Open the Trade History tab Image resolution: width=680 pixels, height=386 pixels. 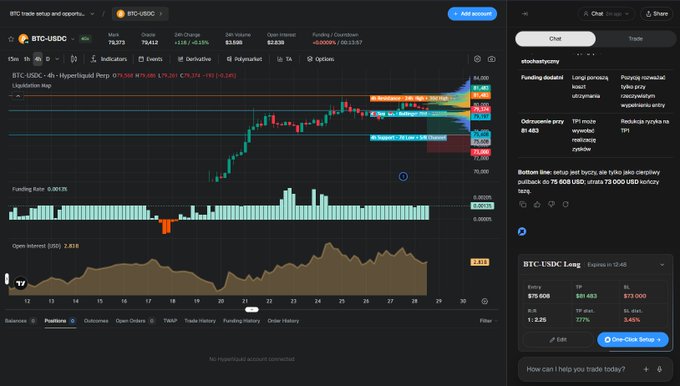(x=200, y=321)
